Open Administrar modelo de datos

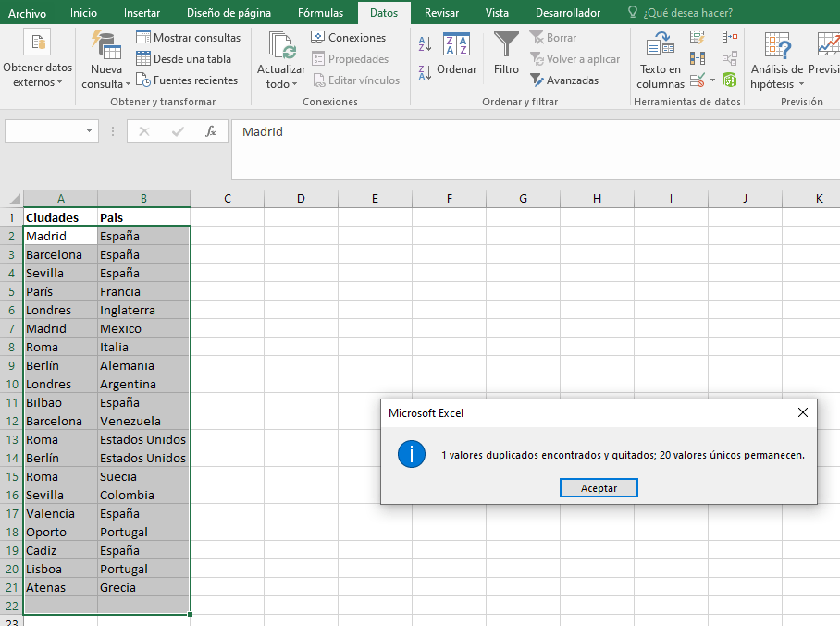[730, 80]
